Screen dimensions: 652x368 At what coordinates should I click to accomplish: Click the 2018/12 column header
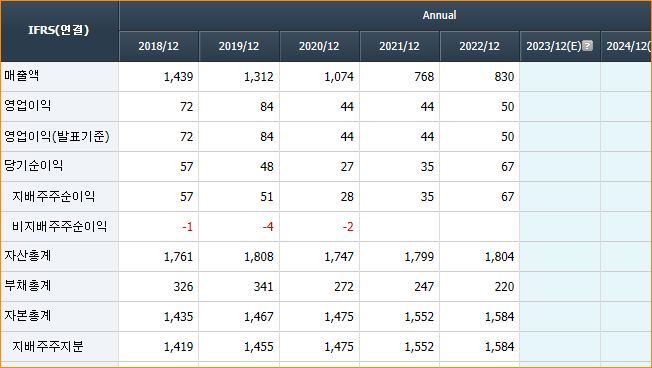pos(158,46)
